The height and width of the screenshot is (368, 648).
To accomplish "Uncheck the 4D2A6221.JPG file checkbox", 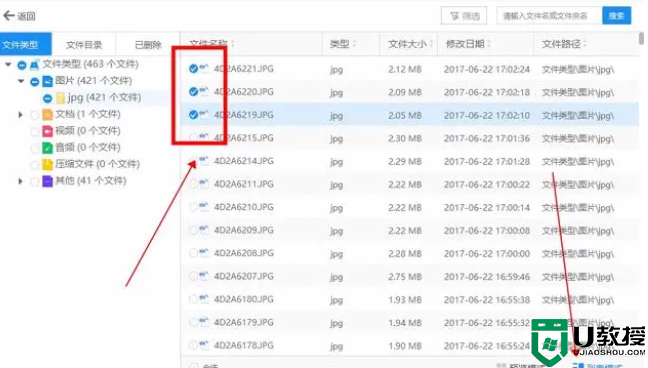I will click(193, 69).
